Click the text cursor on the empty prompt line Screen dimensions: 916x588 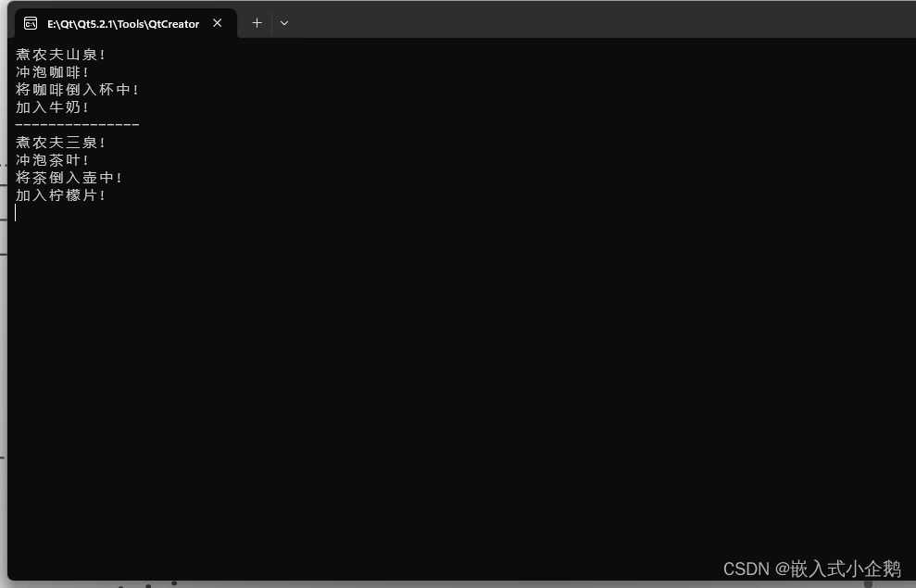pyautogui.click(x=16, y=213)
